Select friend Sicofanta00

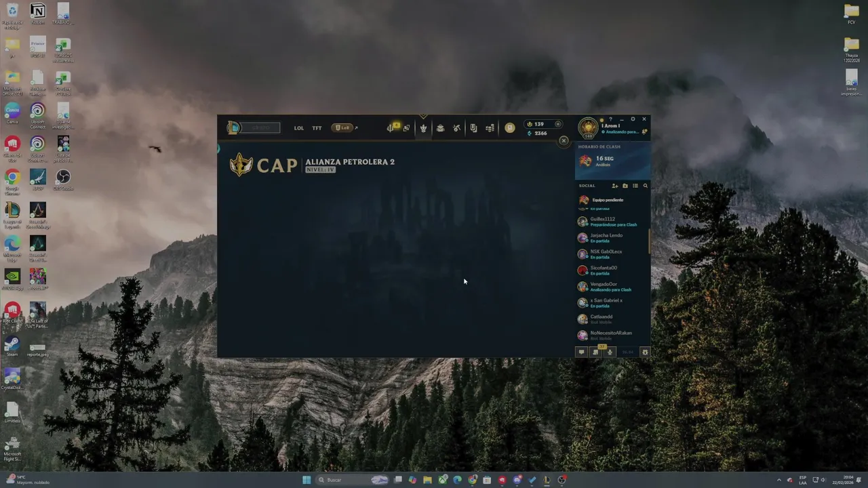click(x=611, y=270)
